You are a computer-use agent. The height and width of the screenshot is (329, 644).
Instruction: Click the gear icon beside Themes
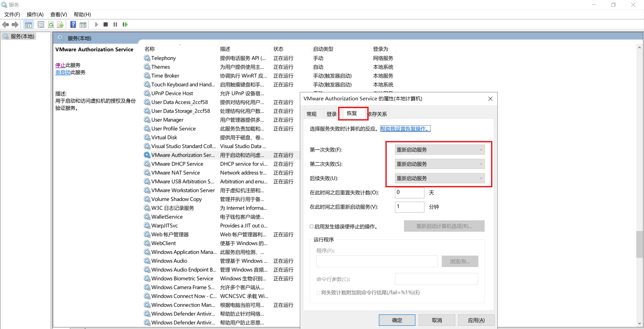pos(147,67)
